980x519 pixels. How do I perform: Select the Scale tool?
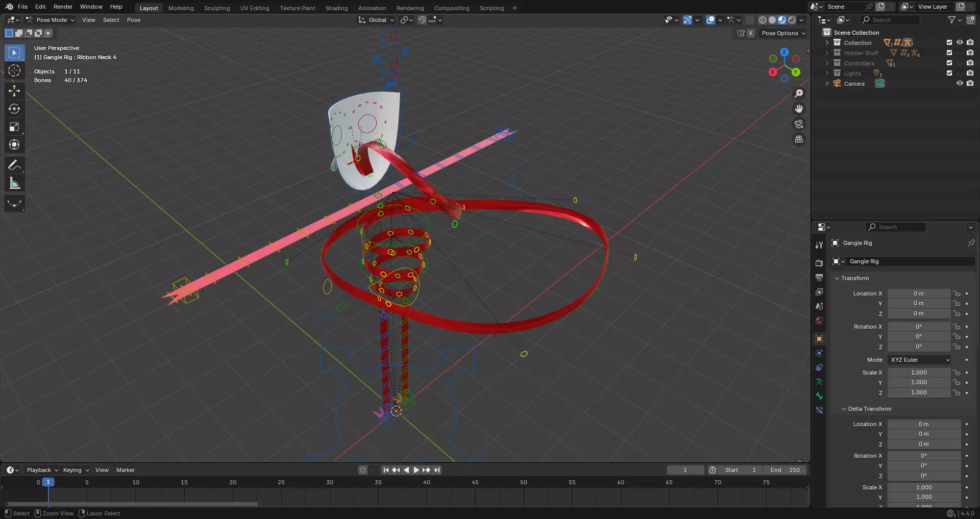pos(14,127)
